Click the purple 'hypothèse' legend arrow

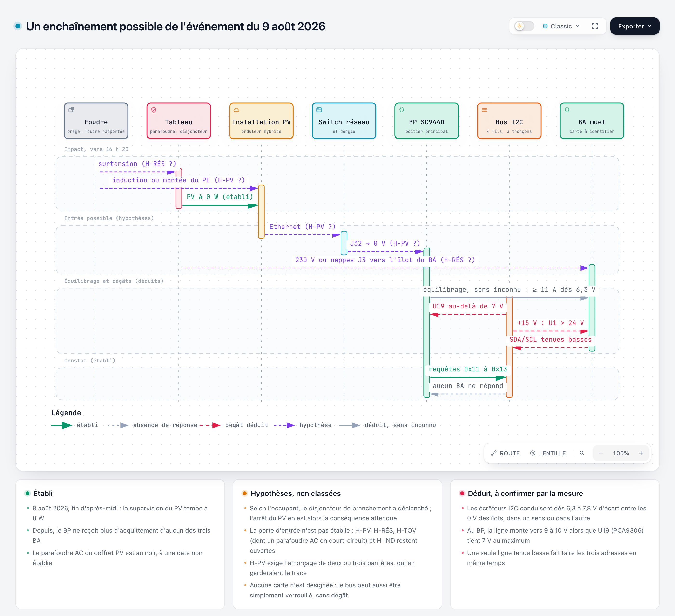pyautogui.click(x=284, y=425)
